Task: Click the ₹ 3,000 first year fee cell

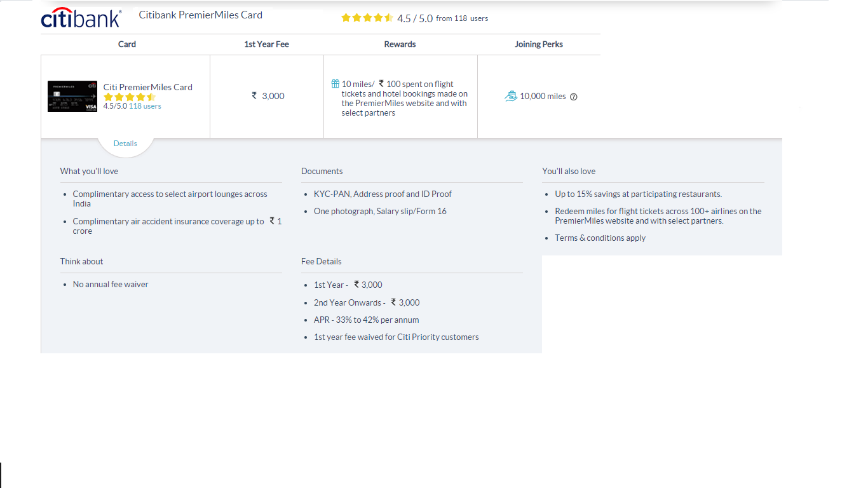Action: pyautogui.click(x=268, y=96)
